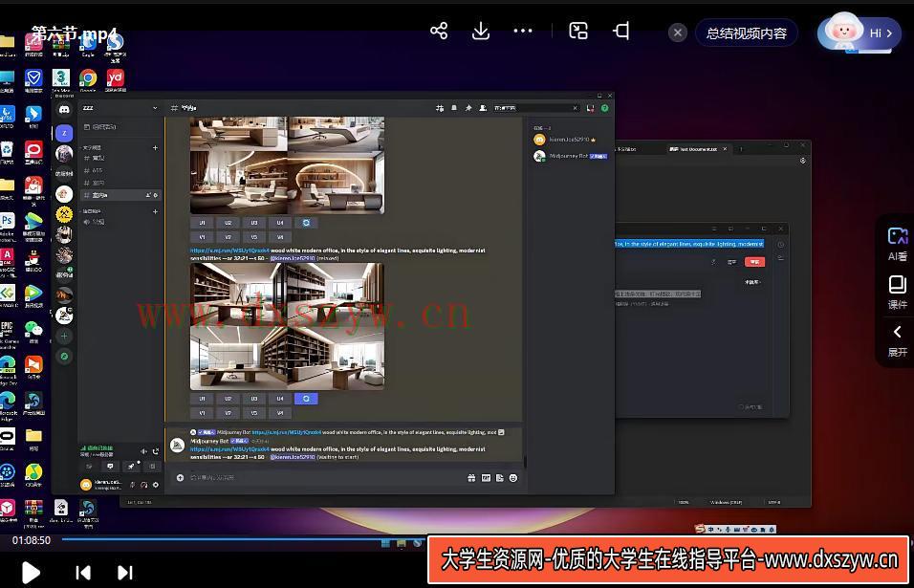This screenshot has height=588, width=914.
Task: Click V3 under the second image grid
Action: 254,413
